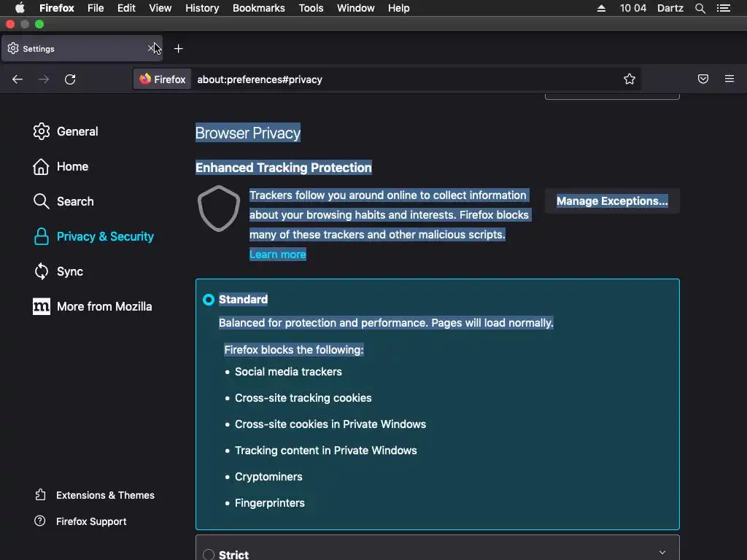Screen dimensions: 747x560
Task: Click the Sync arrows icon in the sidebar
Action: point(42,271)
